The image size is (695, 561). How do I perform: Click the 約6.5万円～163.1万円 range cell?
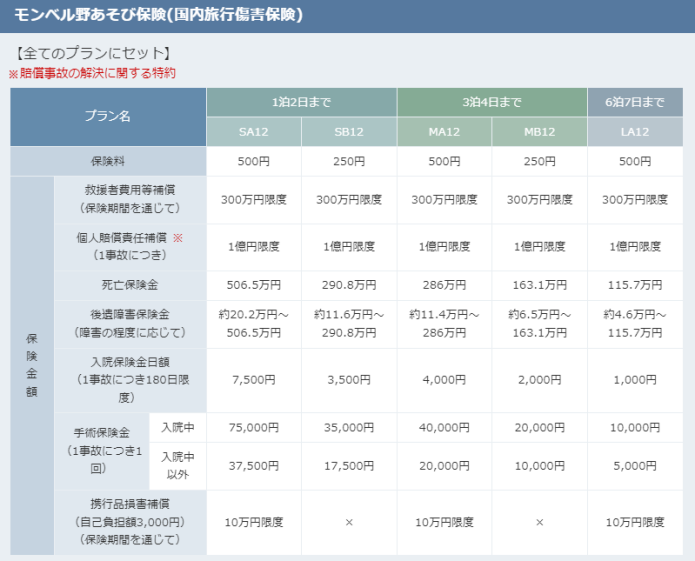pyautogui.click(x=539, y=324)
